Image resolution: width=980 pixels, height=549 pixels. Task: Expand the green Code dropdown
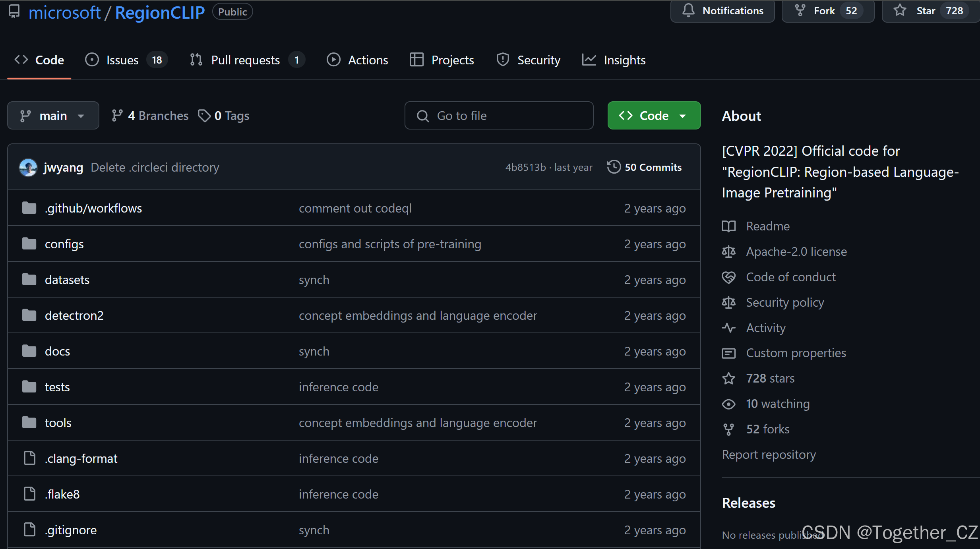point(654,116)
